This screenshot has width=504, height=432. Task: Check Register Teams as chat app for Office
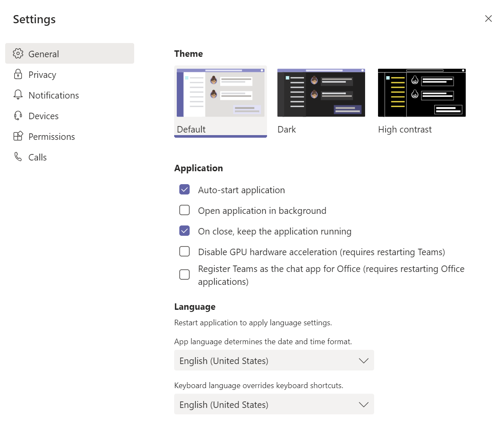pyautogui.click(x=184, y=275)
